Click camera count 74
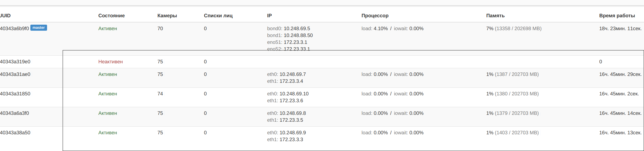Viewport: 644px width, 151px height. (x=160, y=94)
